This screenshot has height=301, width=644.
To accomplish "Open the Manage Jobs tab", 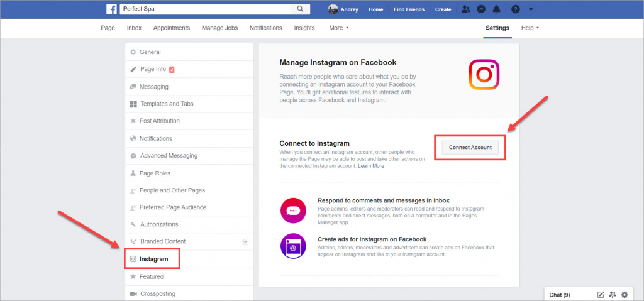I will [219, 28].
